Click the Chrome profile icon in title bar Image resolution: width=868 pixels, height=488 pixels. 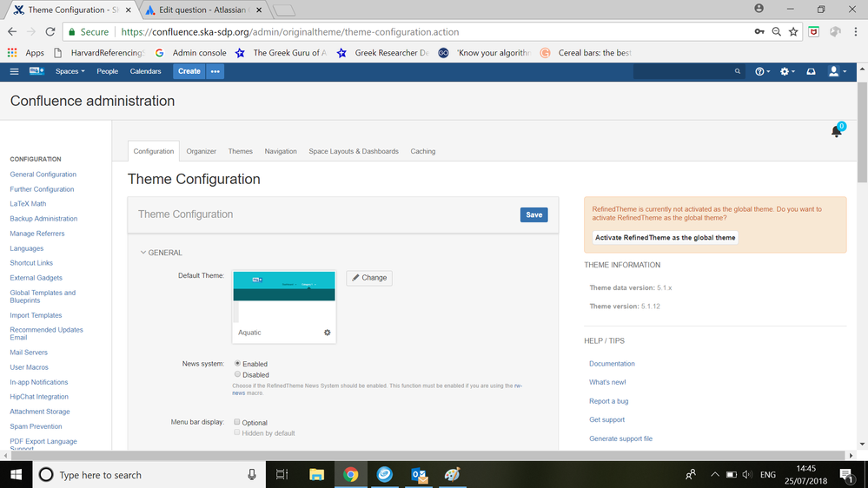point(759,9)
